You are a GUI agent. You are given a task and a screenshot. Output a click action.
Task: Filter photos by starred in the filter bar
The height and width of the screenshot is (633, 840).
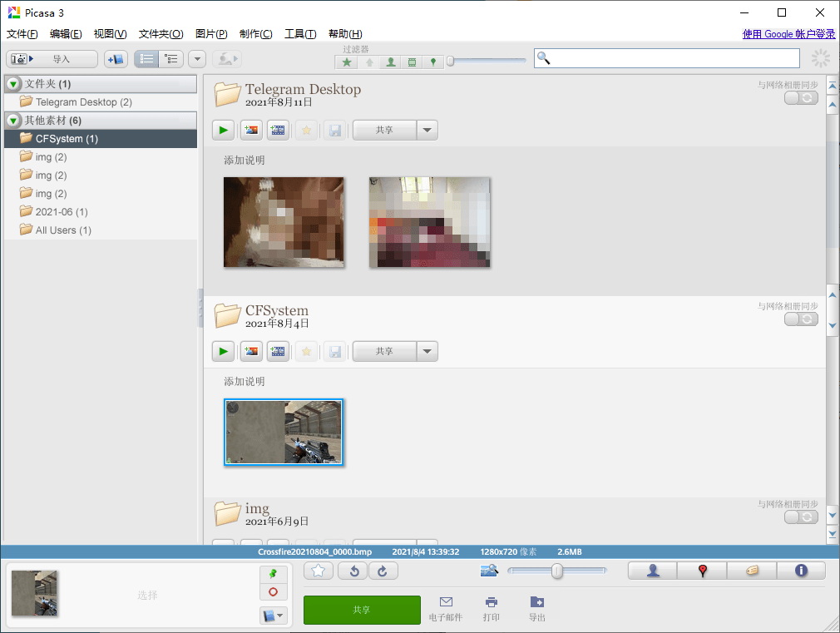click(346, 62)
